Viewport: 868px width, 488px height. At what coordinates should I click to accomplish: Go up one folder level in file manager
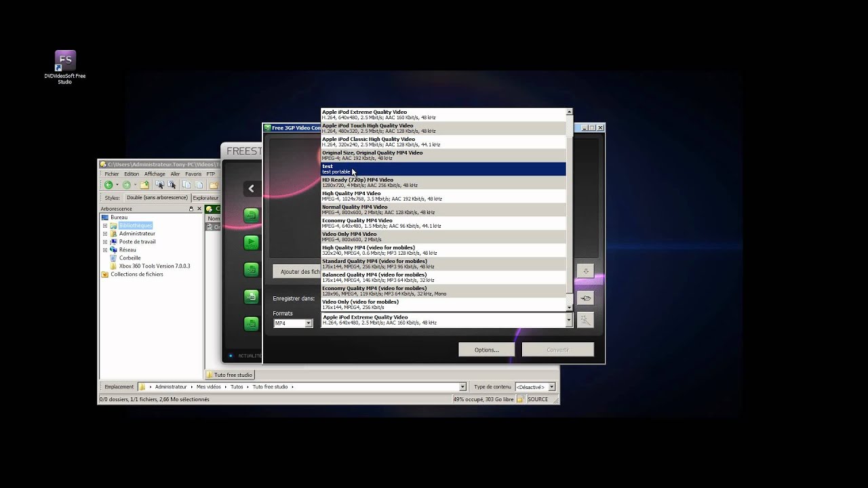[x=144, y=185]
